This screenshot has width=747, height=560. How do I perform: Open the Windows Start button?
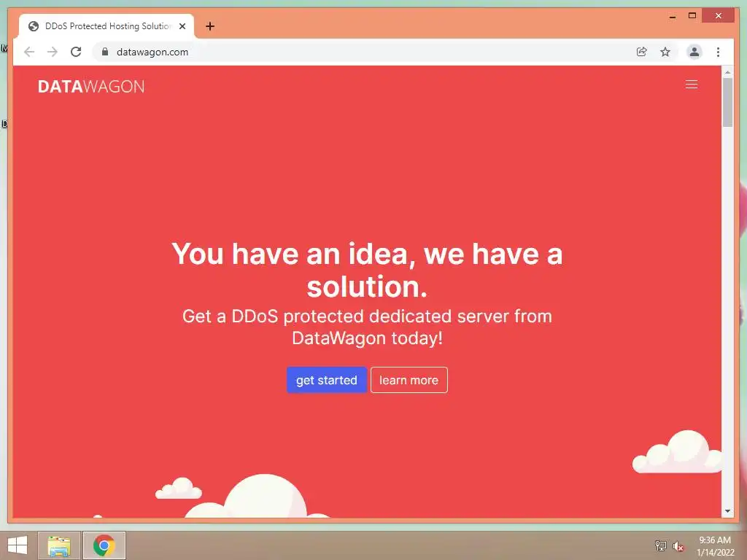click(18, 545)
